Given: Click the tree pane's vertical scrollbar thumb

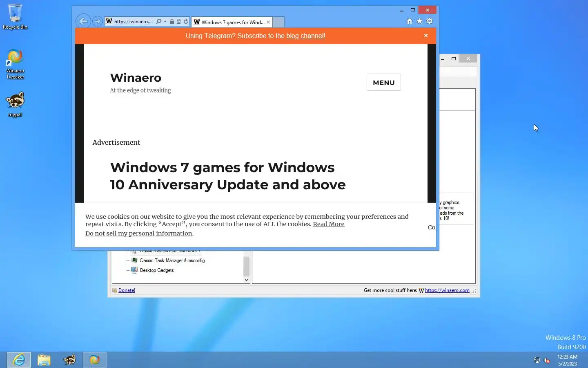Looking at the screenshot, I should (x=246, y=267).
